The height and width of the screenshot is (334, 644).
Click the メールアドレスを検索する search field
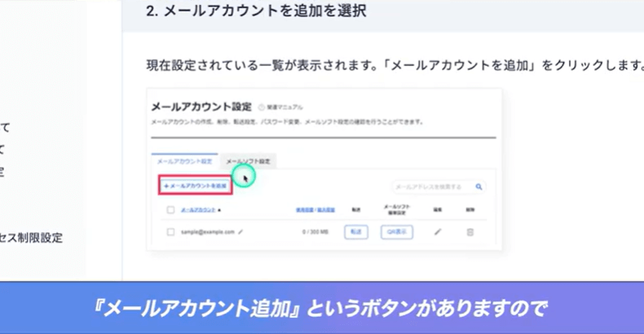click(430, 187)
